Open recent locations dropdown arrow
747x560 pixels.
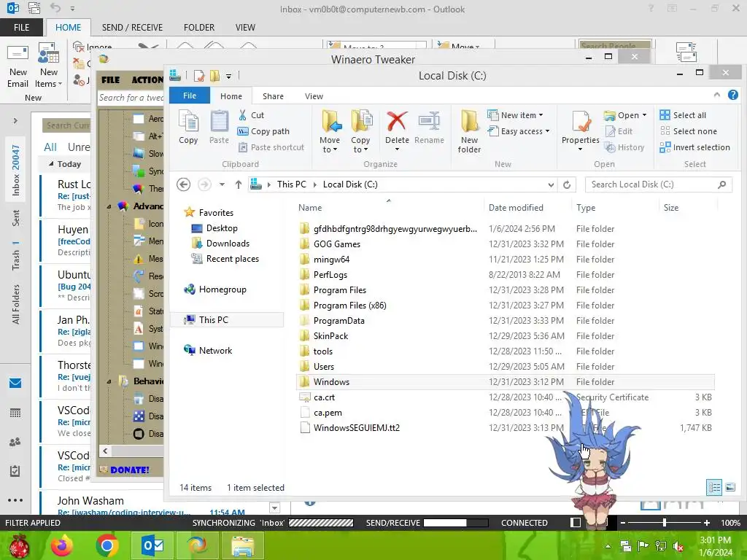click(x=222, y=184)
